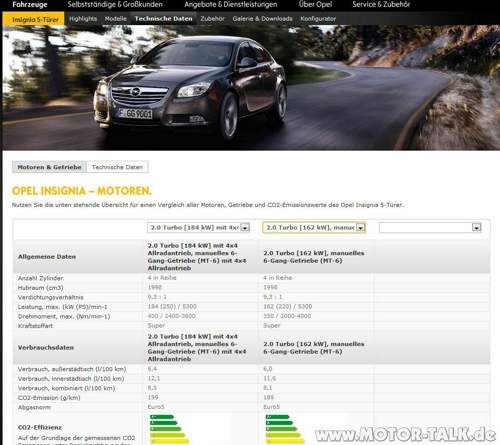The width and height of the screenshot is (500, 445).
Task: Open Galerie & Downloads page
Action: point(262,19)
